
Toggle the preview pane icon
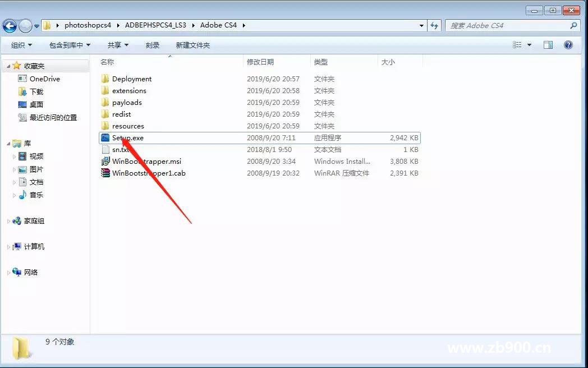548,45
